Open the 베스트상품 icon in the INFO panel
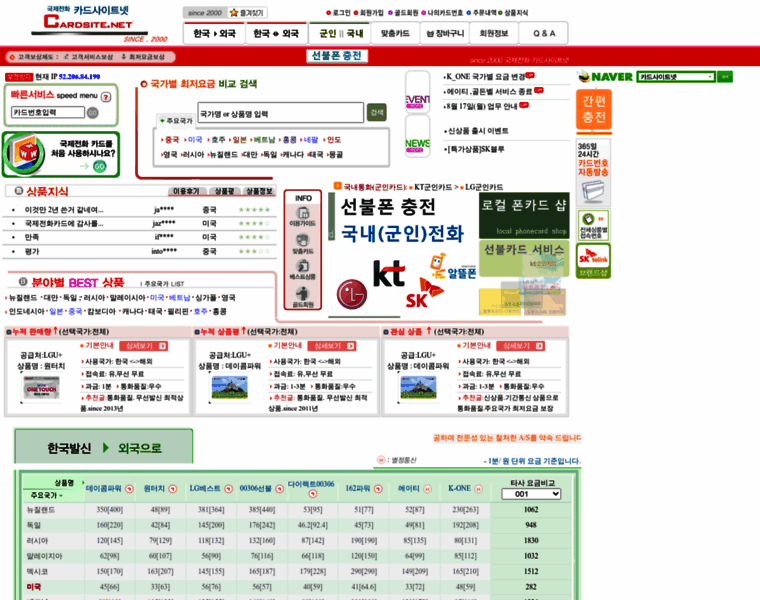760x600 pixels. [303, 269]
